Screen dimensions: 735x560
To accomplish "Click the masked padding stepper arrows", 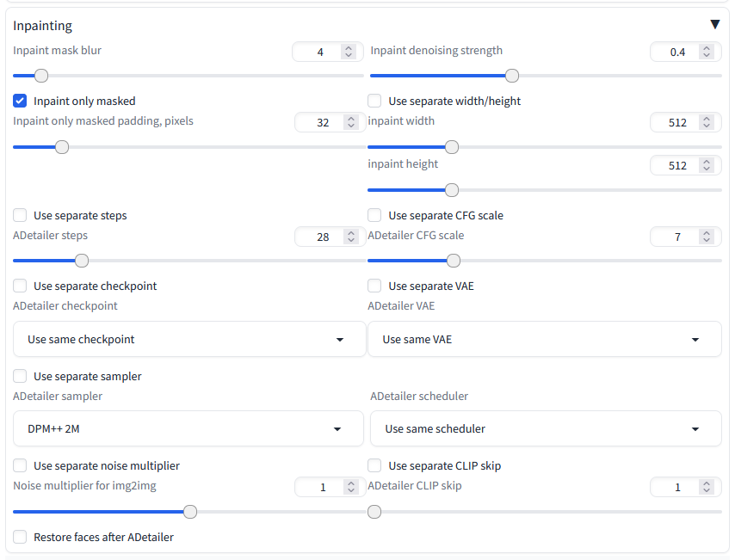I will coord(350,122).
